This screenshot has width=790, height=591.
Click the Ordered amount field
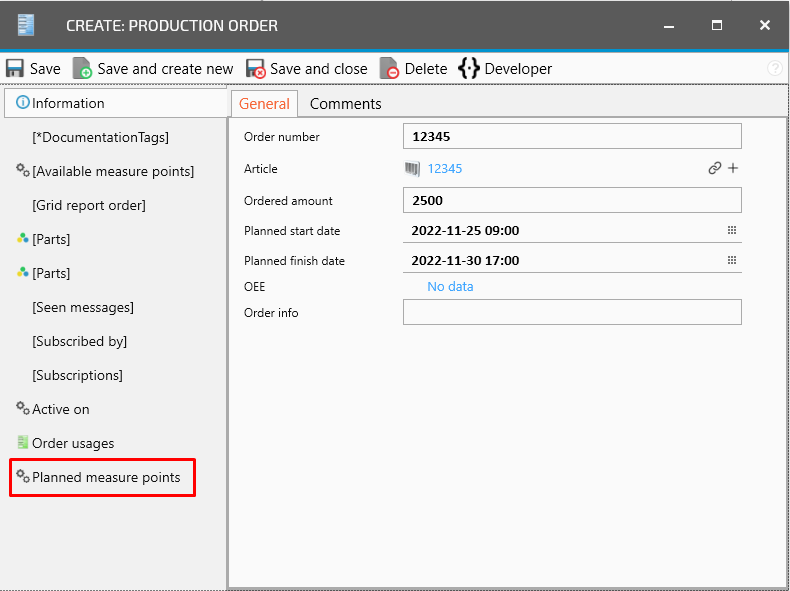pos(572,201)
